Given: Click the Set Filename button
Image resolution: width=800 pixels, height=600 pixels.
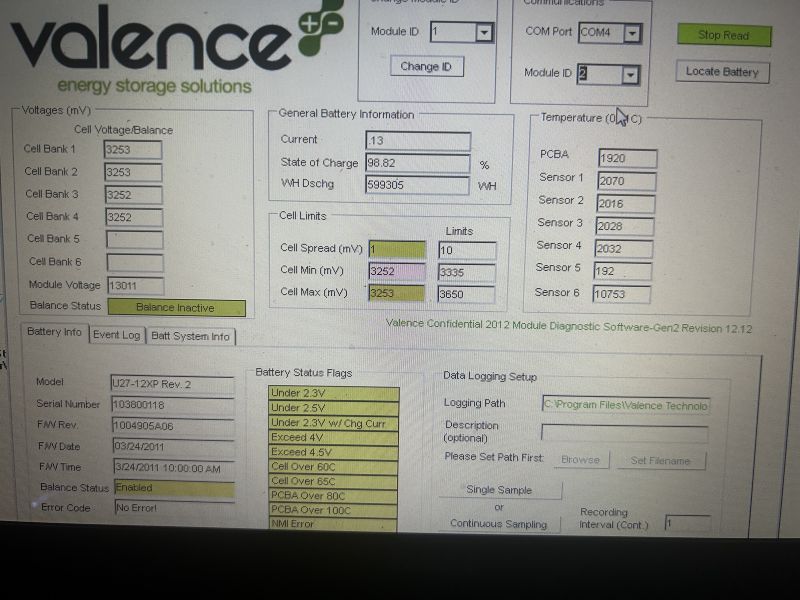Looking at the screenshot, I should [x=660, y=461].
